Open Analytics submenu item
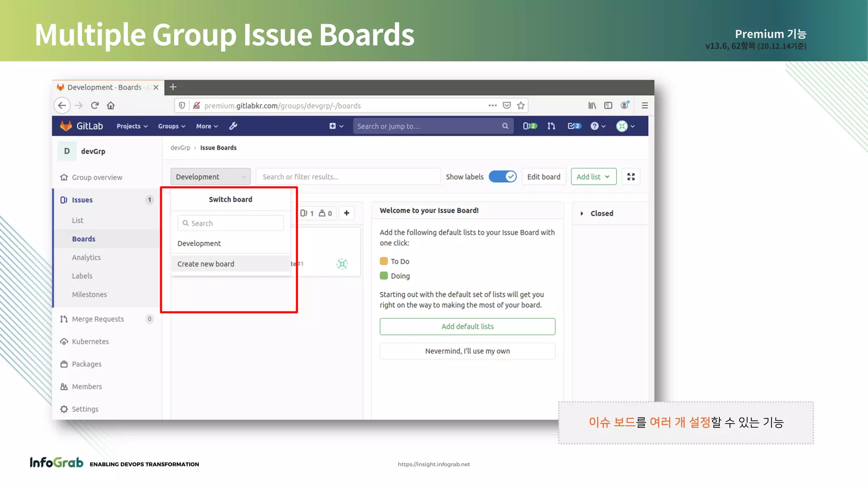Screen dimensions: 868x488 point(86,258)
